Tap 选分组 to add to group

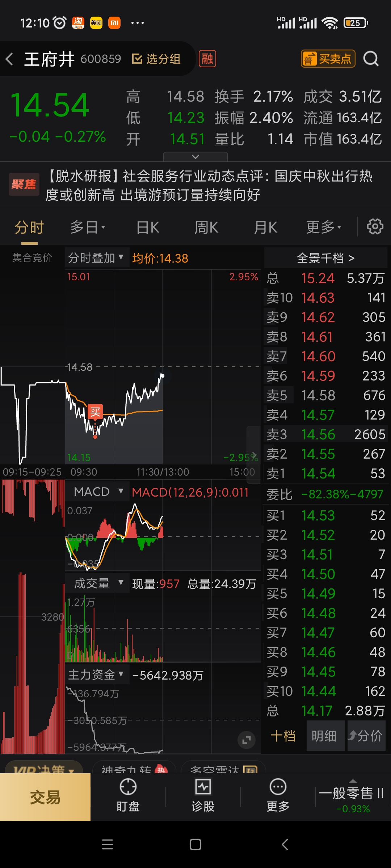156,59
